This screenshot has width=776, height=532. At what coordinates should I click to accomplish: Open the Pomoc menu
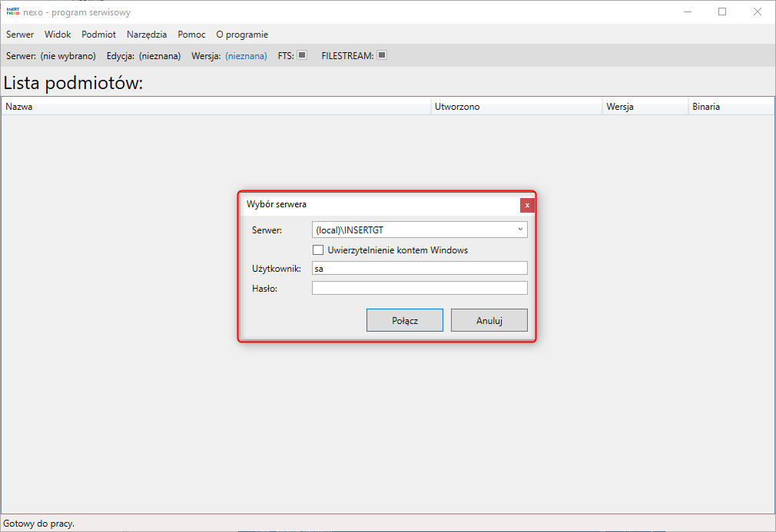point(191,35)
